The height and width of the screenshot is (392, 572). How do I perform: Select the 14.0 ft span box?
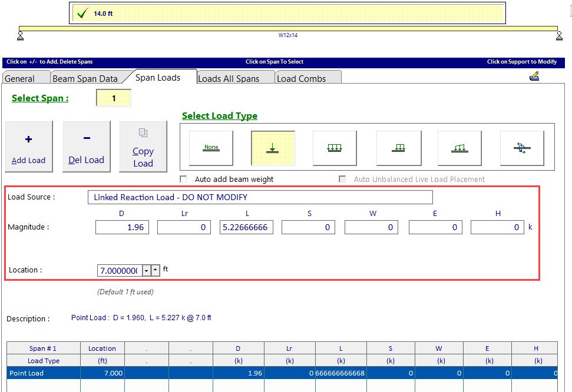287,13
